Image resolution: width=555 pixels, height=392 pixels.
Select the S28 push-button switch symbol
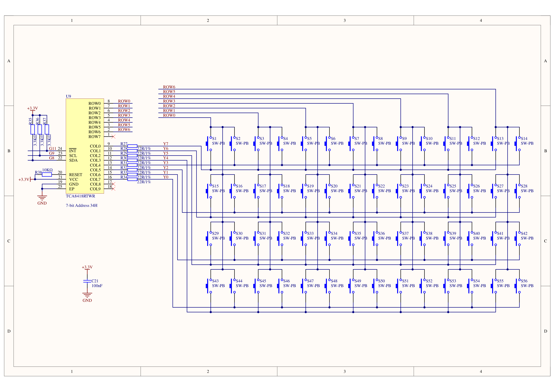[518, 191]
